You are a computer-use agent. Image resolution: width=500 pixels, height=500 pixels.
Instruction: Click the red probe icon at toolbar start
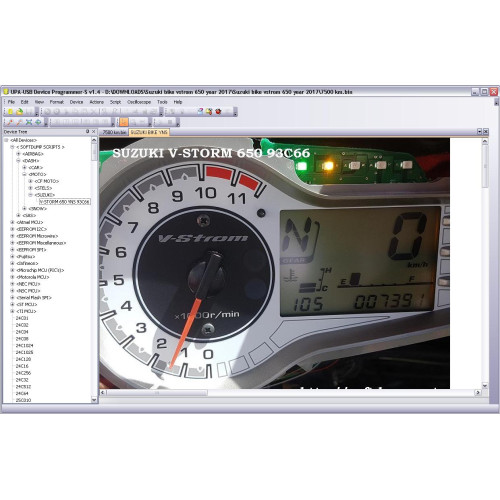[x=10, y=122]
